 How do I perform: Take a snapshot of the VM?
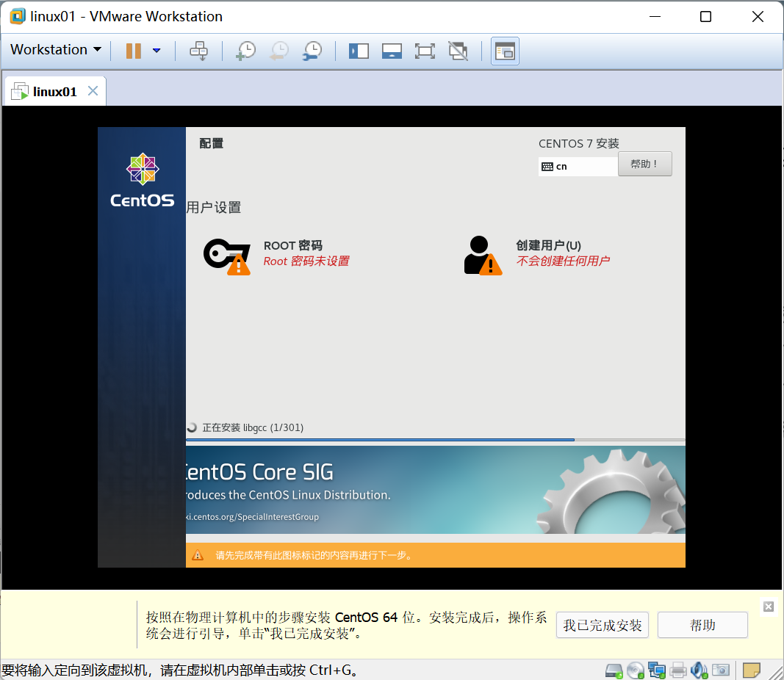point(245,51)
